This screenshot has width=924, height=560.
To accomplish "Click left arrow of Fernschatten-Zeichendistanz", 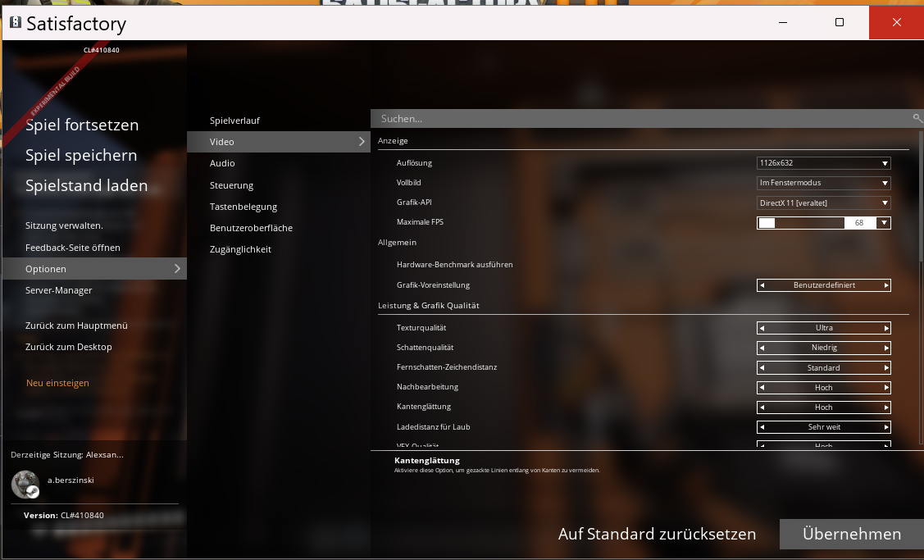I will pos(762,368).
